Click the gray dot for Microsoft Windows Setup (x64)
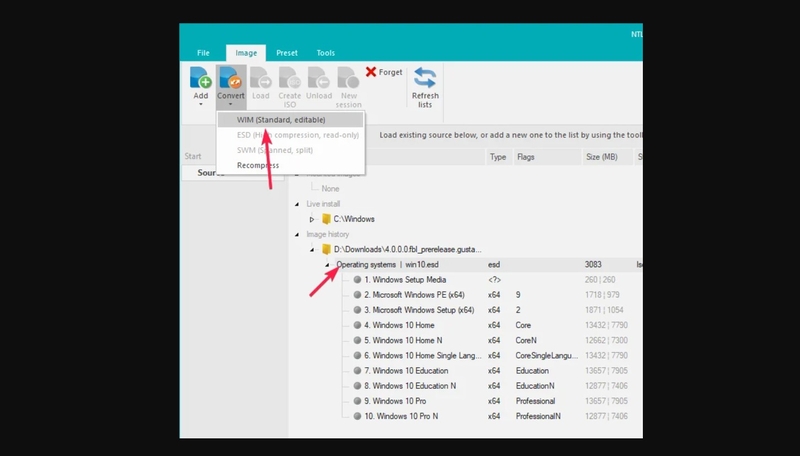800x456 pixels. click(x=357, y=310)
